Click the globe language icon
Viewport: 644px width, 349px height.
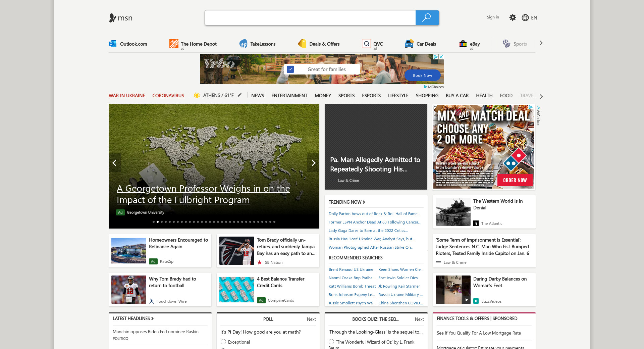point(525,18)
